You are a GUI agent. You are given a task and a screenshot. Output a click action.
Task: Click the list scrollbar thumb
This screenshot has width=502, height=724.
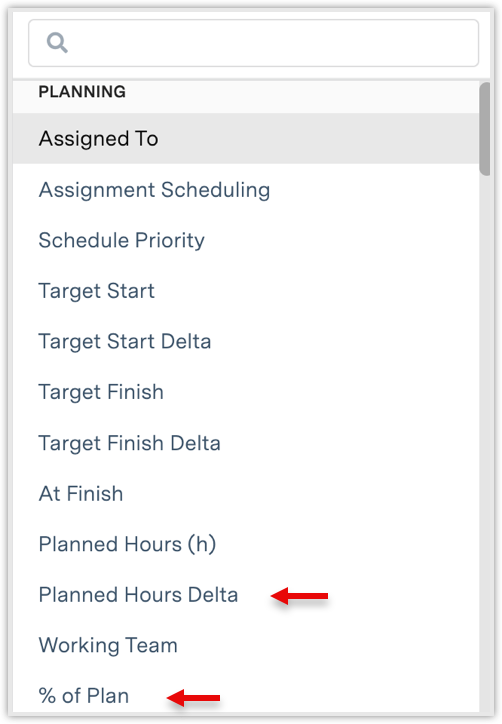coord(484,129)
